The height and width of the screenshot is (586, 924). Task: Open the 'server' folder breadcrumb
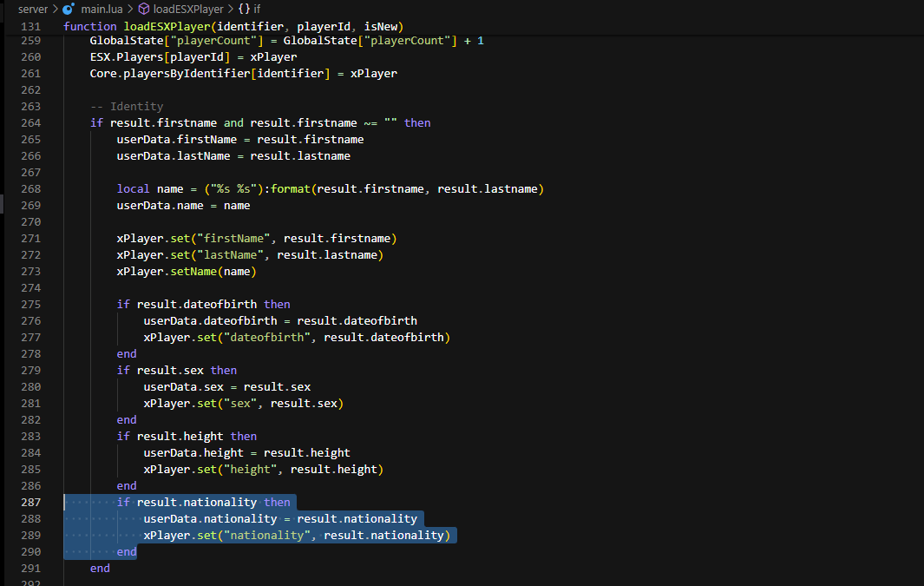point(33,9)
